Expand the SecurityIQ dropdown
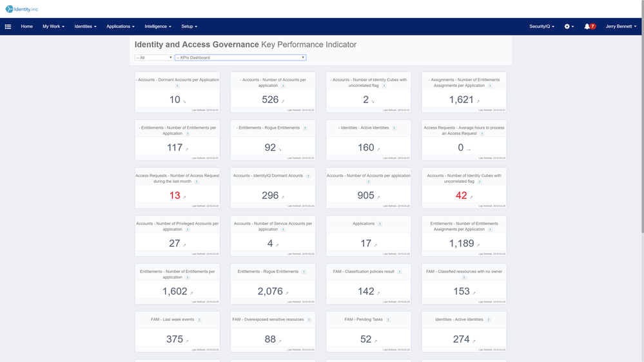Image resolution: width=644 pixels, height=362 pixels. pyautogui.click(x=542, y=26)
